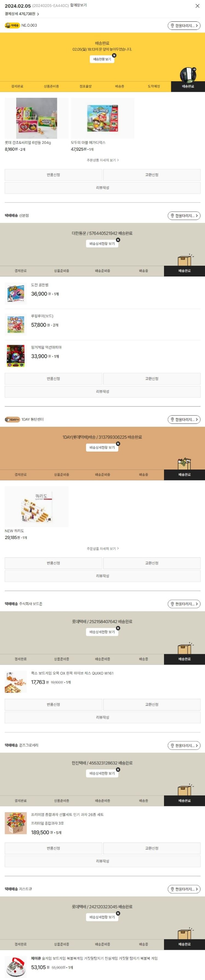Select the 점포출발 step in delivery progress
The height and width of the screenshot is (980, 205).
pos(86,86)
